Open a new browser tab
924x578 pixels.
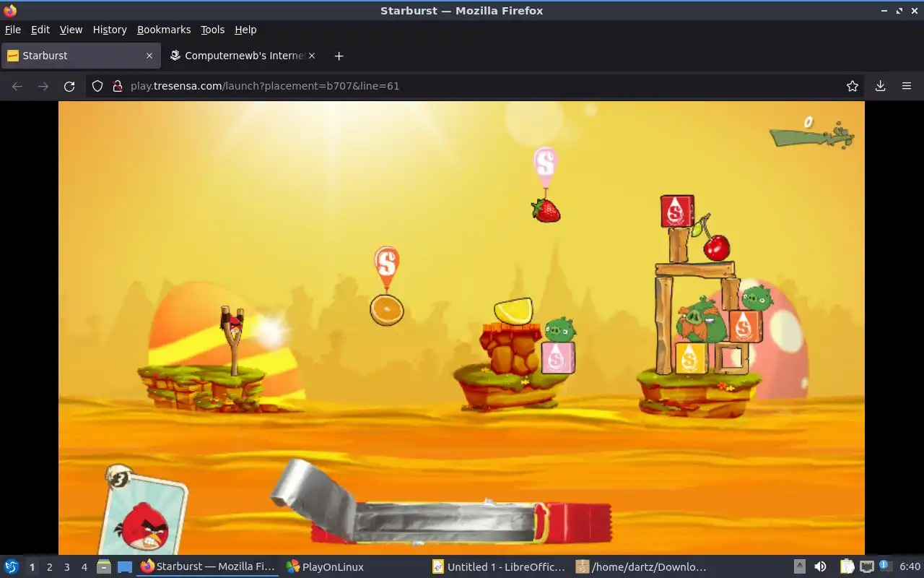(339, 56)
